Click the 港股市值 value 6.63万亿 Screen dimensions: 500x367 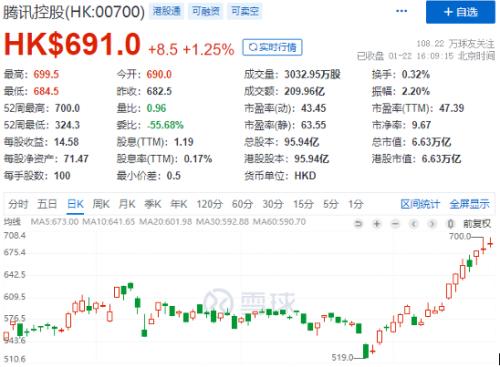tap(441, 159)
